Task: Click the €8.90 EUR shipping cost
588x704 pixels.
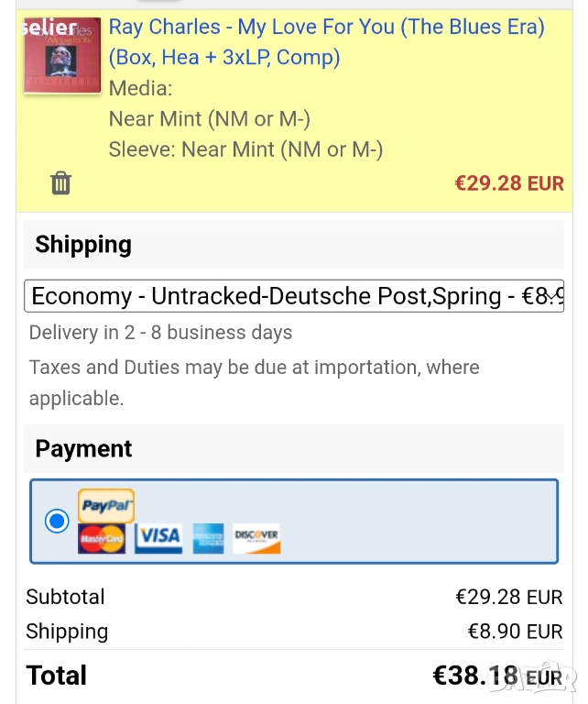Action: pyautogui.click(x=515, y=632)
